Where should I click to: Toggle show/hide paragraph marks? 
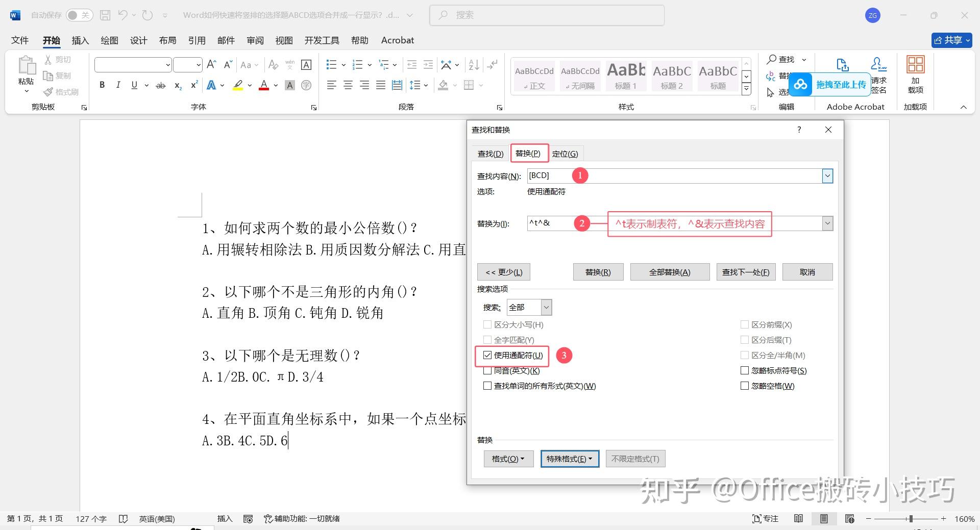pos(492,64)
